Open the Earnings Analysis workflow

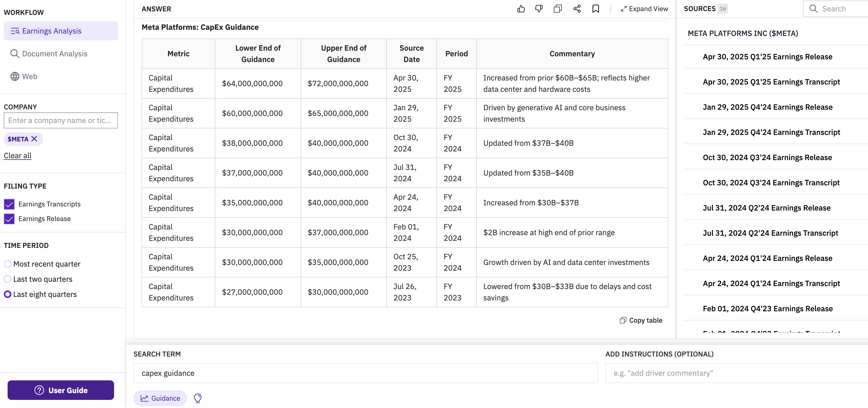click(61, 31)
